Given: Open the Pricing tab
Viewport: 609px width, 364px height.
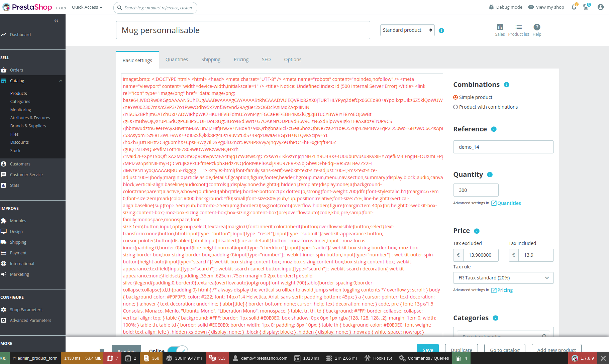Looking at the screenshot, I should coord(241,59).
